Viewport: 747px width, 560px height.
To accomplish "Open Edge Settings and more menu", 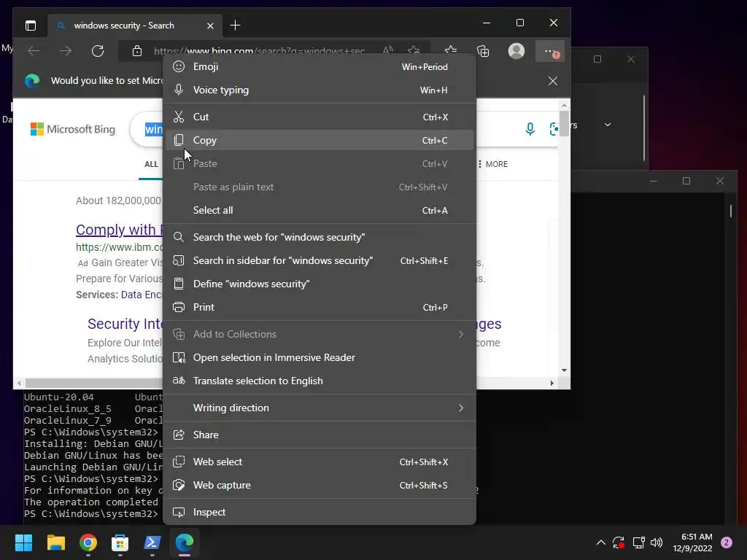I will coord(550,51).
